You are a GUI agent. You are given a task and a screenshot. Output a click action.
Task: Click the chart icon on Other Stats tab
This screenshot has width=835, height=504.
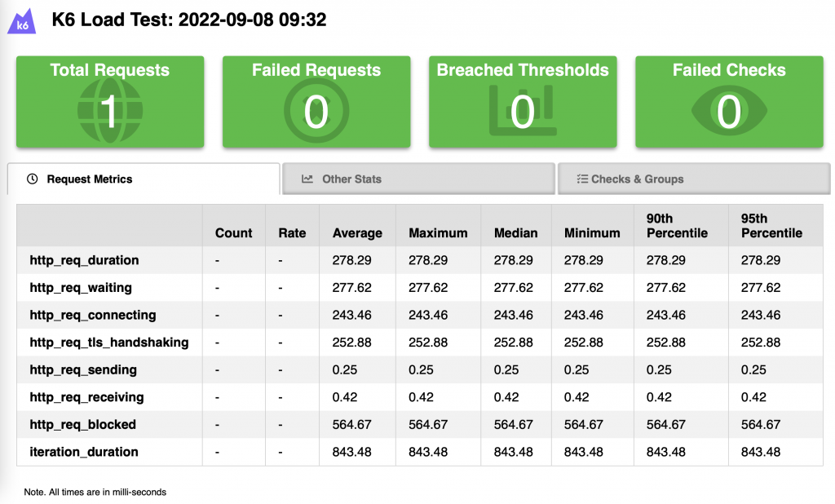pyautogui.click(x=307, y=179)
